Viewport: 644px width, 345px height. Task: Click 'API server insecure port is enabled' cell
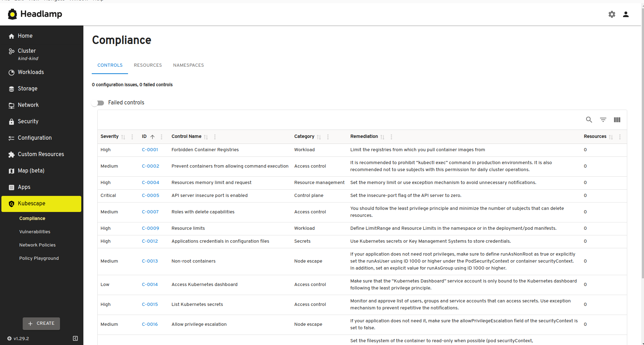click(x=210, y=196)
